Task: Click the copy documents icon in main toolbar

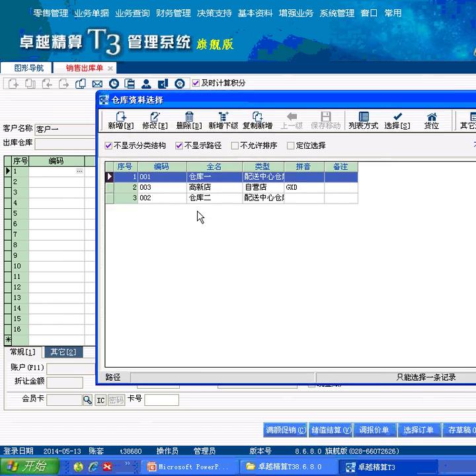Action: pos(30,83)
